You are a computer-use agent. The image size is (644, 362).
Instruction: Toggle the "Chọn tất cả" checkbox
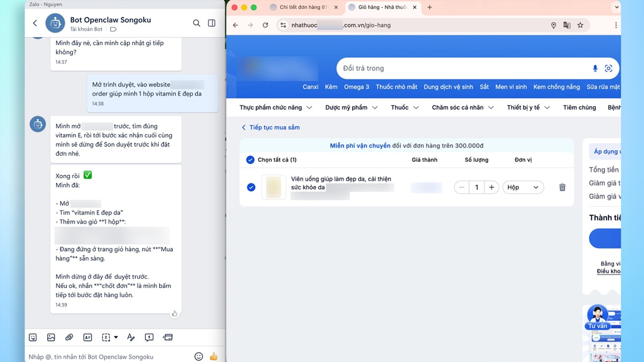click(x=250, y=160)
